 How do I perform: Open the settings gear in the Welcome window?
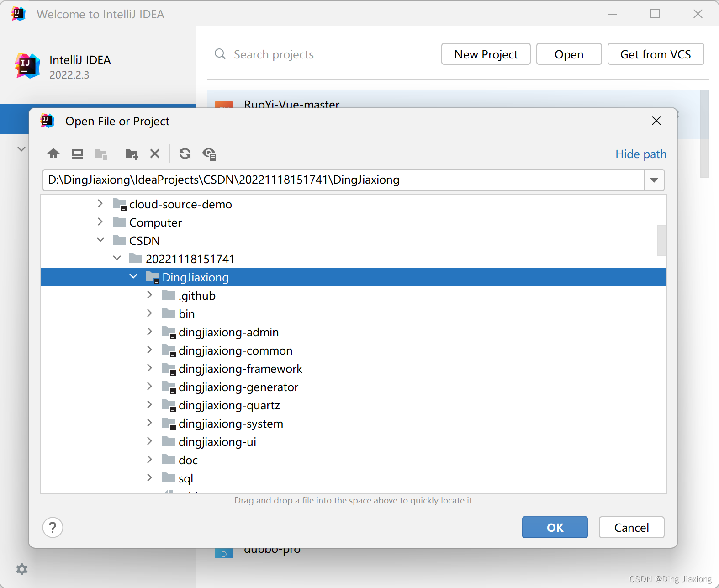click(22, 569)
